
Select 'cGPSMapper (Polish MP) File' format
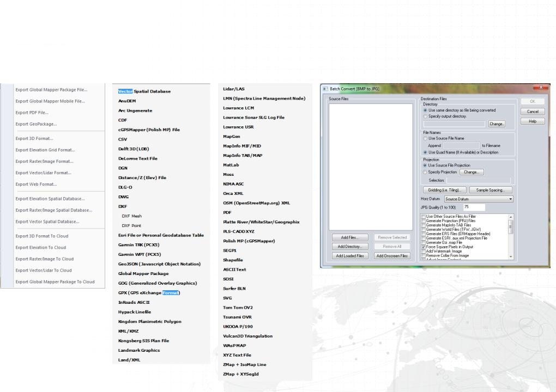click(x=149, y=130)
